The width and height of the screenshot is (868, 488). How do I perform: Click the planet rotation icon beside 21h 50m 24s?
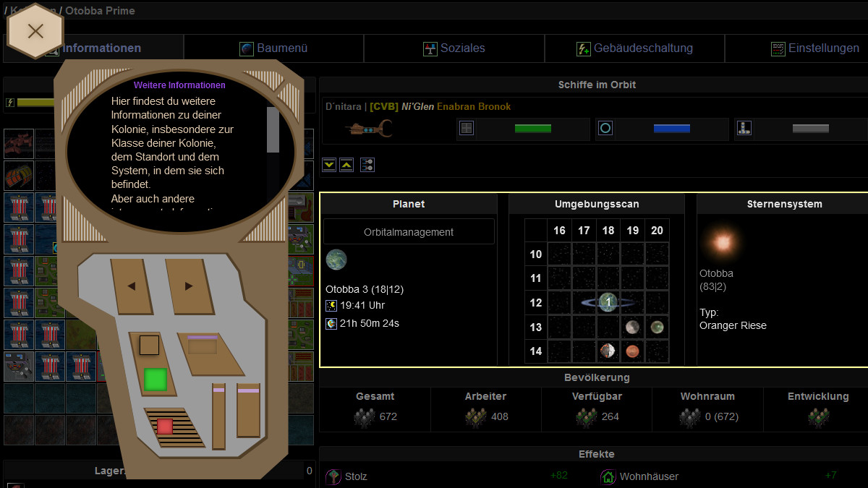[331, 323]
